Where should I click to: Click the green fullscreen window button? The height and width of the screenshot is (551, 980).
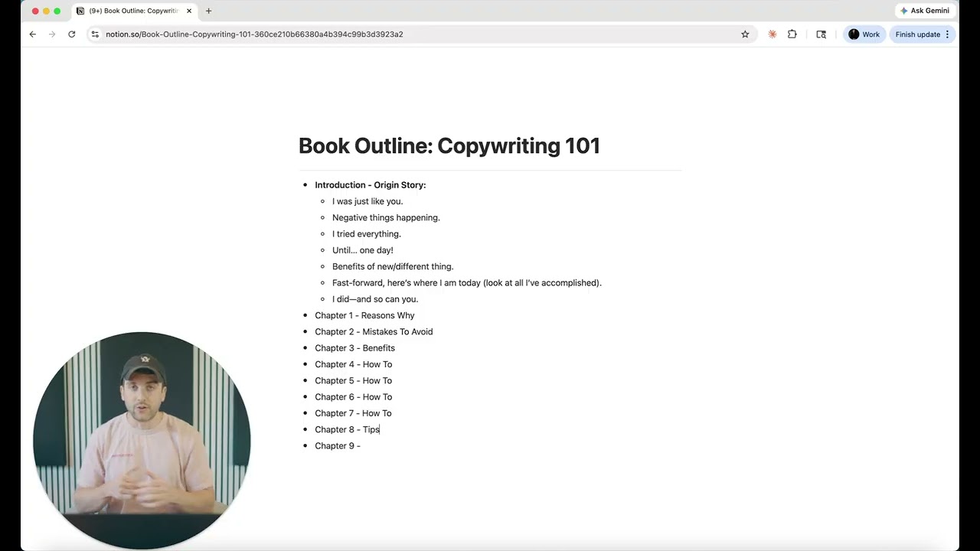pos(57,11)
